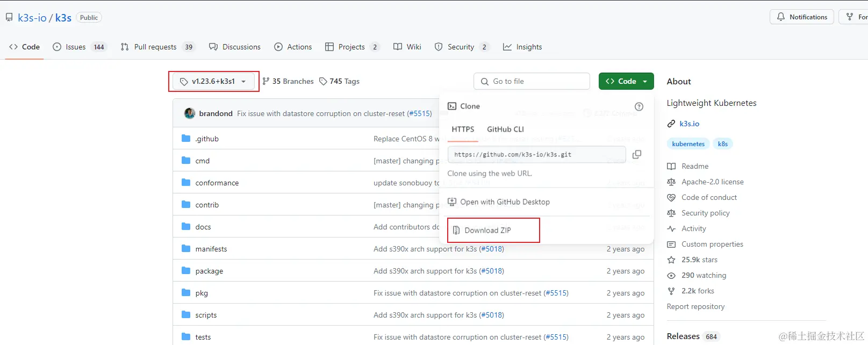The width and height of the screenshot is (868, 345).
Task: Open the Activity link
Action: click(x=694, y=228)
